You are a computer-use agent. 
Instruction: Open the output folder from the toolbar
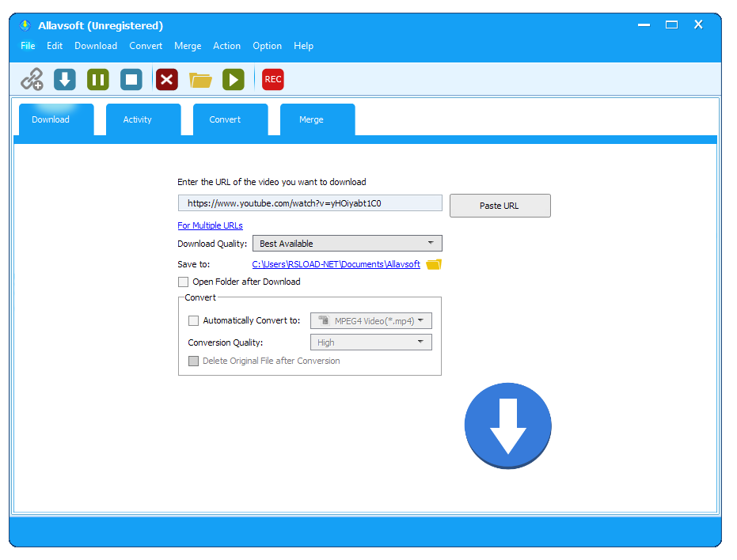(200, 79)
